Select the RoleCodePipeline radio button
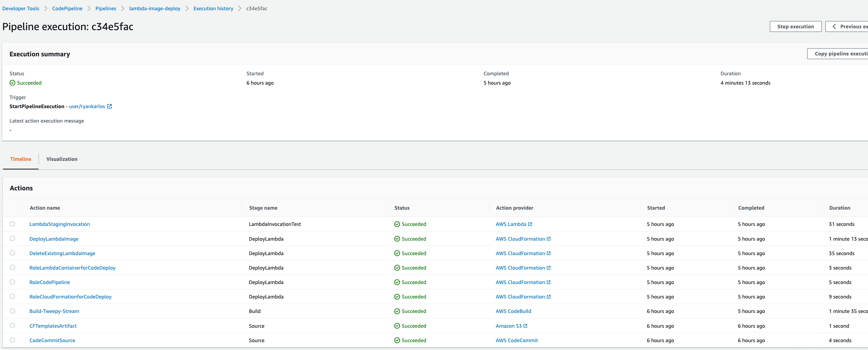868x350 pixels. coord(12,282)
